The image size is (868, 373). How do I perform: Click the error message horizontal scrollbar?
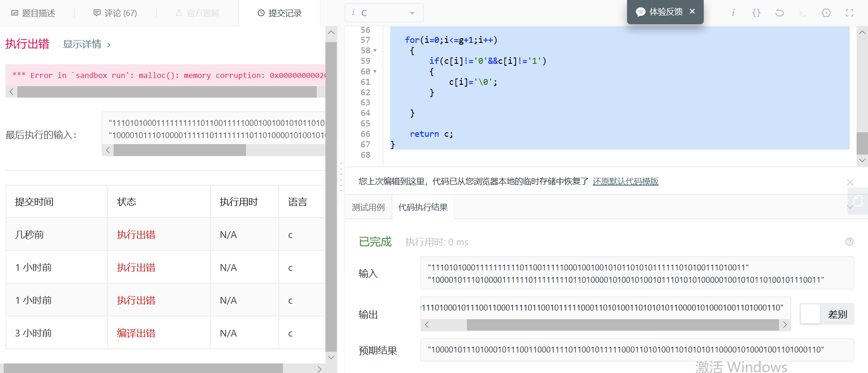[x=167, y=92]
